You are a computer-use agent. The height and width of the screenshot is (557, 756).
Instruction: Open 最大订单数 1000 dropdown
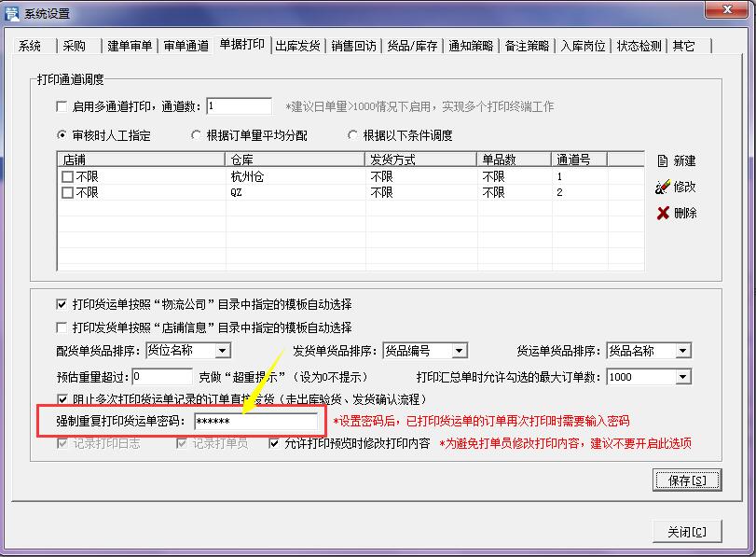[682, 377]
